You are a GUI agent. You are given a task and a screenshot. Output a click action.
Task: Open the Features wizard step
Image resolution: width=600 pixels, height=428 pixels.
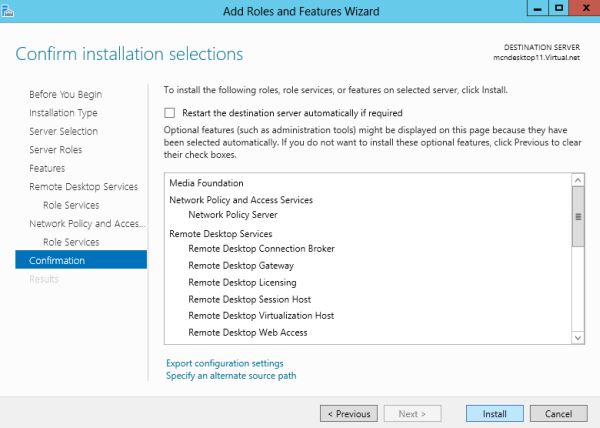[x=47, y=168]
